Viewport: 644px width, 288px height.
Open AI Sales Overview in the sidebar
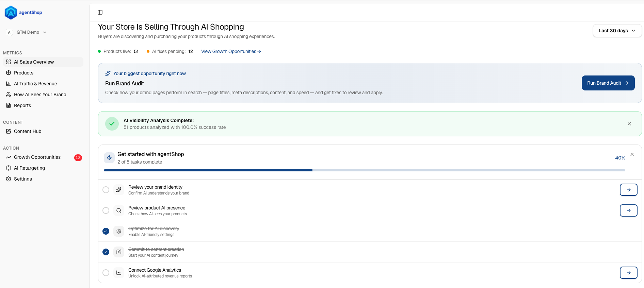point(43,62)
